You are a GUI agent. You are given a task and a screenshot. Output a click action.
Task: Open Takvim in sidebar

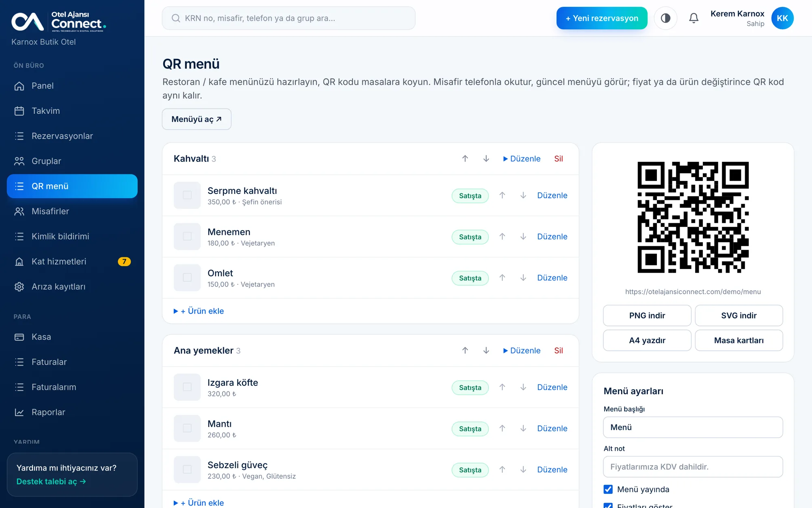[x=72, y=111]
